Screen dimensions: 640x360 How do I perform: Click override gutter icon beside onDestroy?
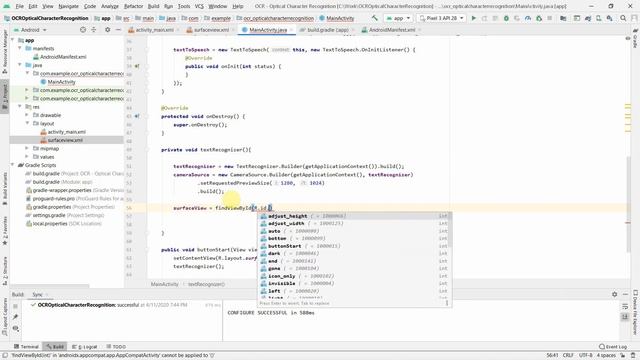[137, 116]
